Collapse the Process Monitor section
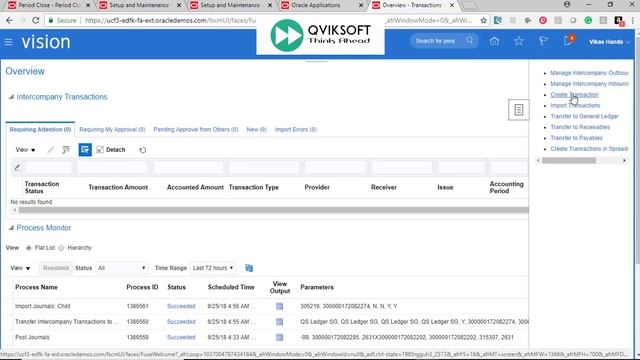Image resolution: width=640 pixels, height=360 pixels. pos(11,228)
